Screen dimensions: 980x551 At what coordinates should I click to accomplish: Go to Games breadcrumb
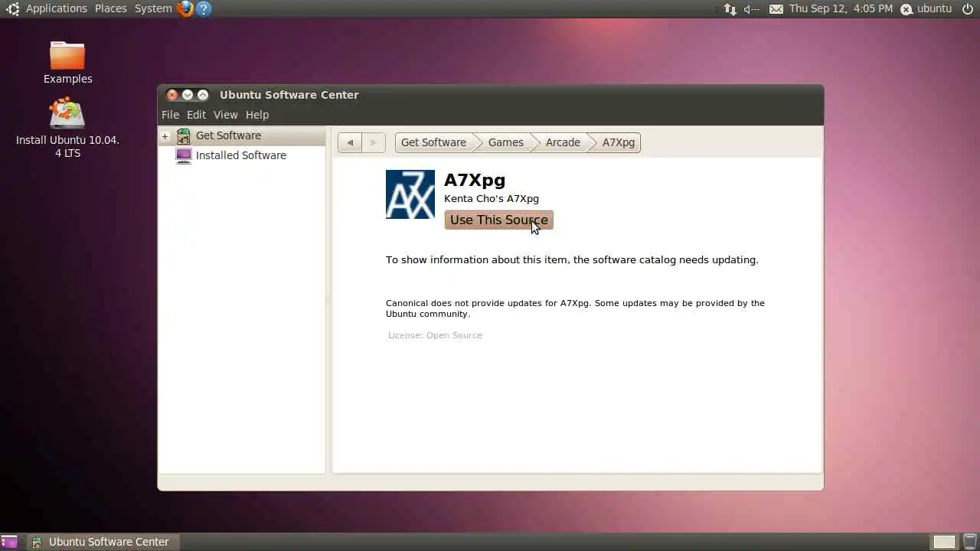coord(506,142)
